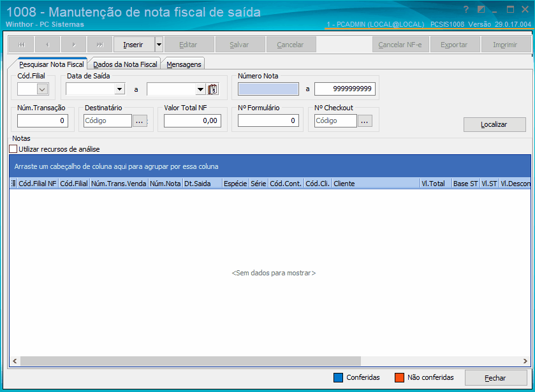Go to first record navigation button
535x392 pixels.
click(21, 45)
